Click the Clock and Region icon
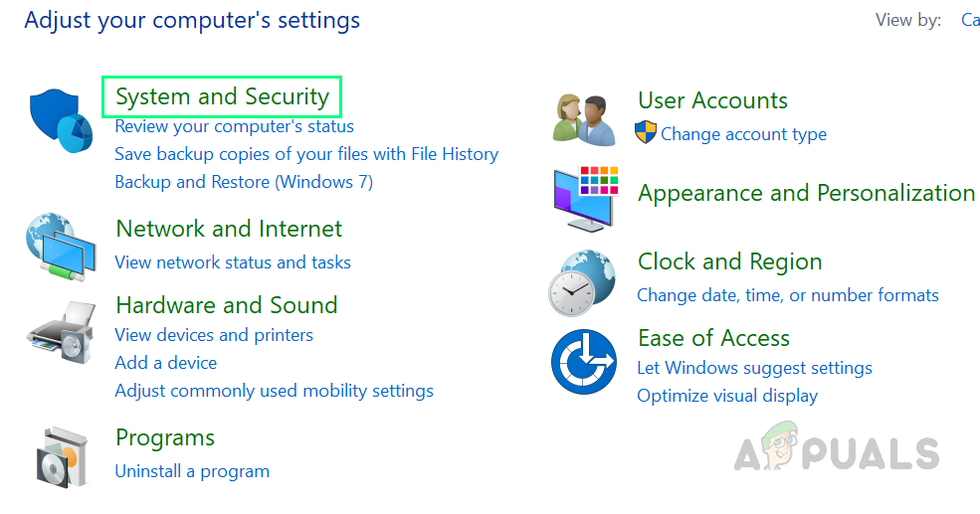Viewport: 980px width, 514px height. pos(583,282)
